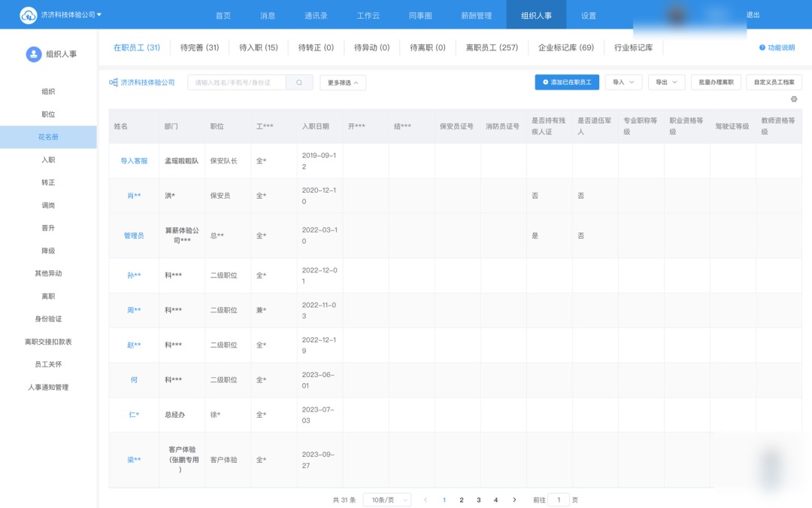Viewport: 812px width, 508px height.
Task: Open the company name dropdown in header
Action: [x=71, y=15]
